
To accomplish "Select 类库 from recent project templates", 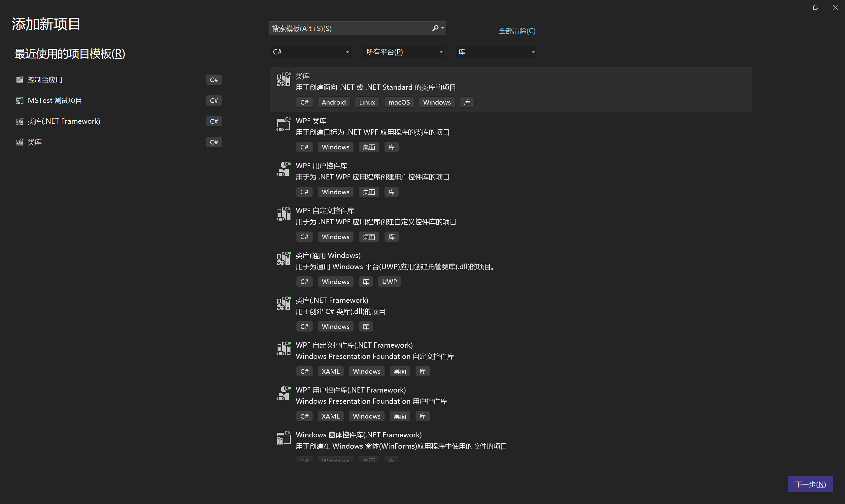I will [34, 142].
